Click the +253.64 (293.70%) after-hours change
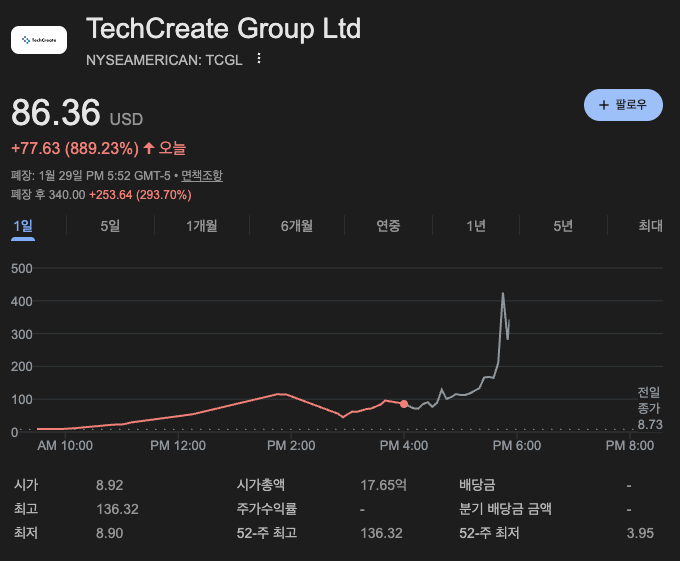 [140, 195]
